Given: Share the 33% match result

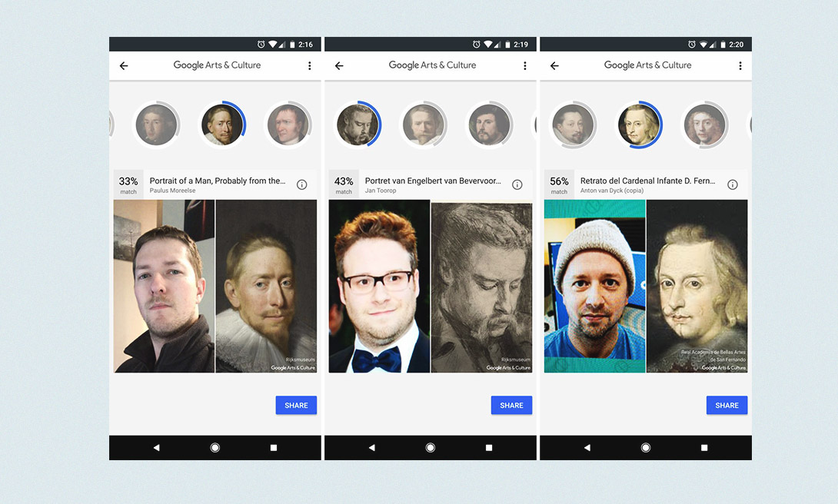Looking at the screenshot, I should click(x=296, y=405).
